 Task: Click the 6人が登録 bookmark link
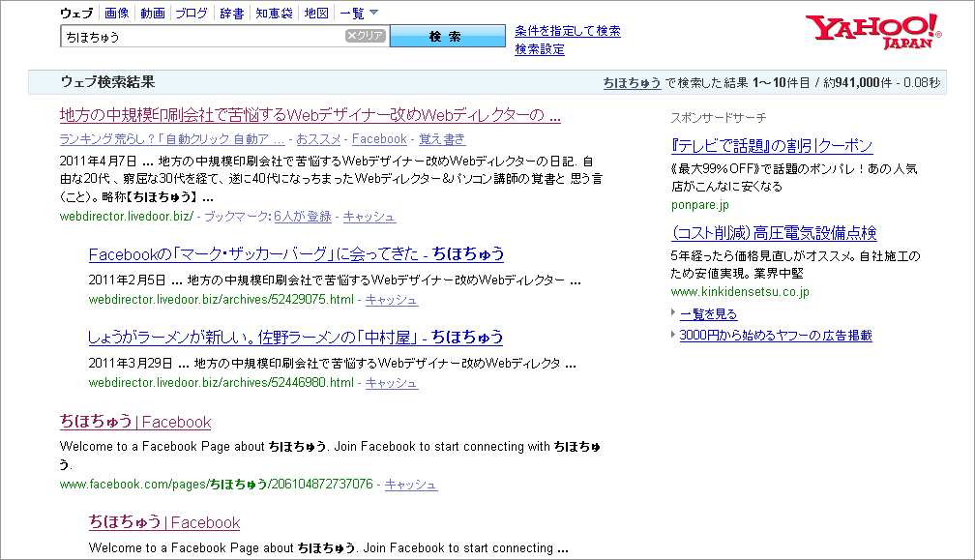(303, 217)
